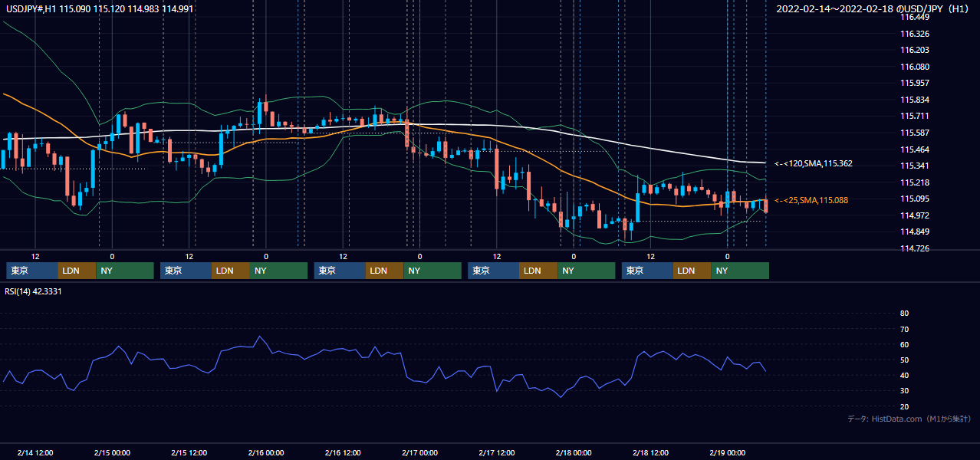Image resolution: width=980 pixels, height=460 pixels.
Task: Click price level 115.587 on axis
Action: click(915, 133)
